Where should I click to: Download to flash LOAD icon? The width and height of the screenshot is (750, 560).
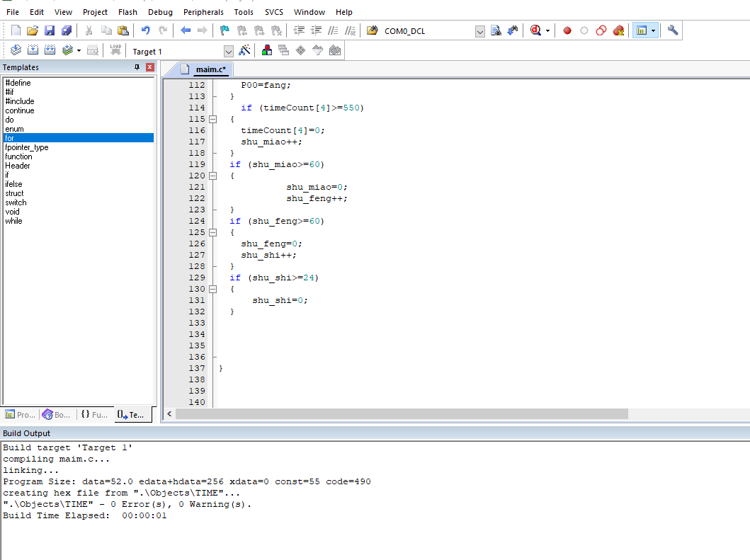click(x=115, y=50)
